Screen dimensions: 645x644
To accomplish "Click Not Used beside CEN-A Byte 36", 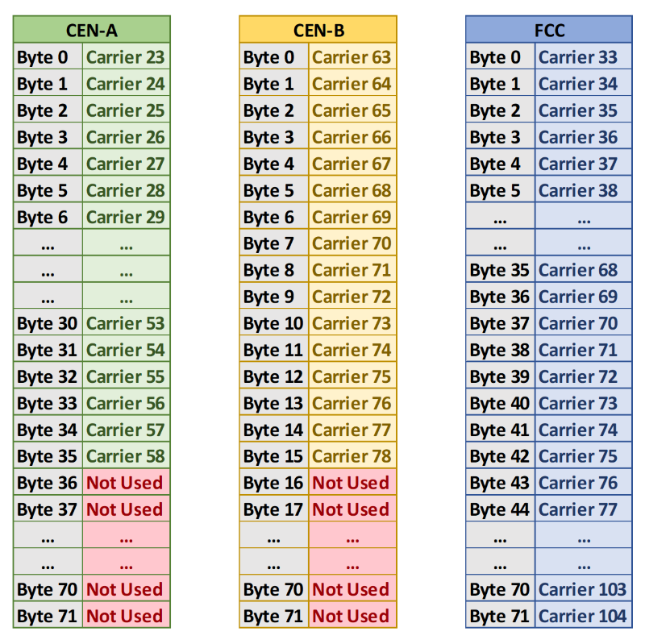I will [126, 483].
